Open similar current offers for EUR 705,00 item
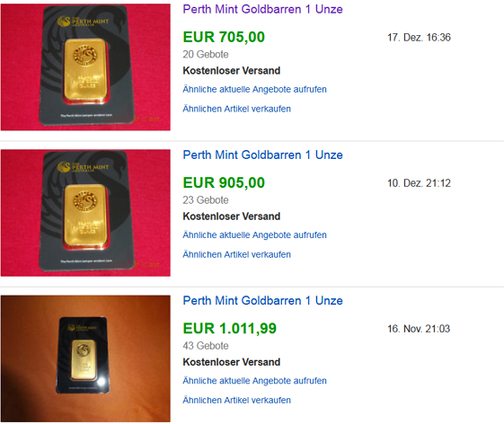 coord(254,89)
